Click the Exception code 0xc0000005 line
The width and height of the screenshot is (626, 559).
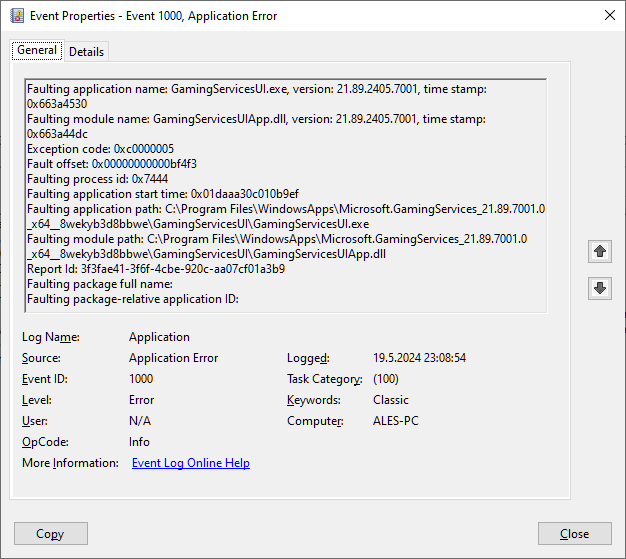click(101, 149)
